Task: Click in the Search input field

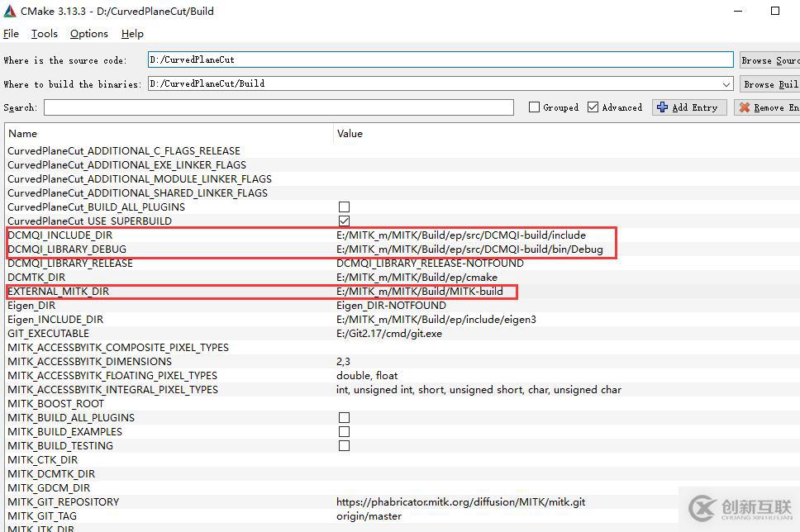Action: coord(279,107)
